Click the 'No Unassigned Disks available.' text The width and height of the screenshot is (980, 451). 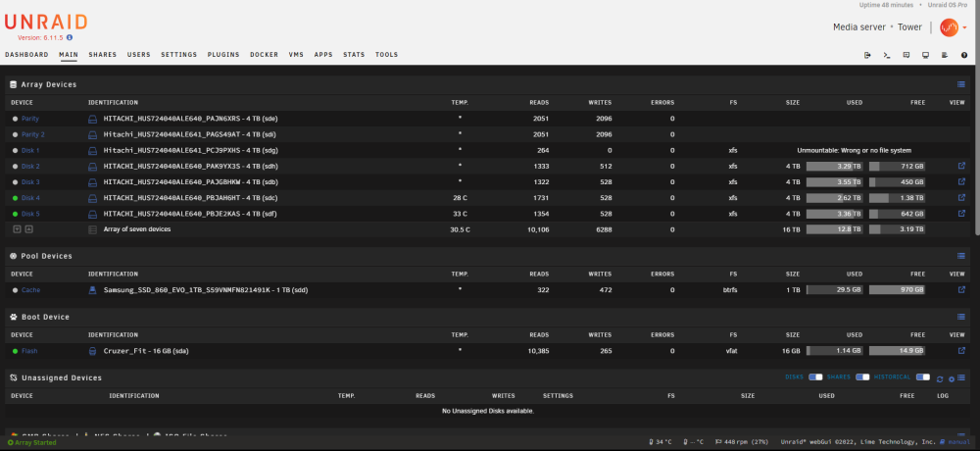487,411
